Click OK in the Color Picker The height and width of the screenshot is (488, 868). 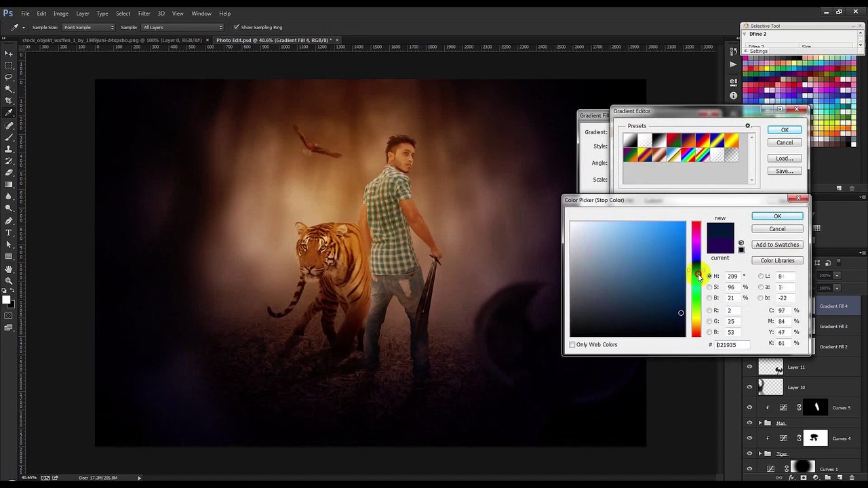tap(777, 216)
